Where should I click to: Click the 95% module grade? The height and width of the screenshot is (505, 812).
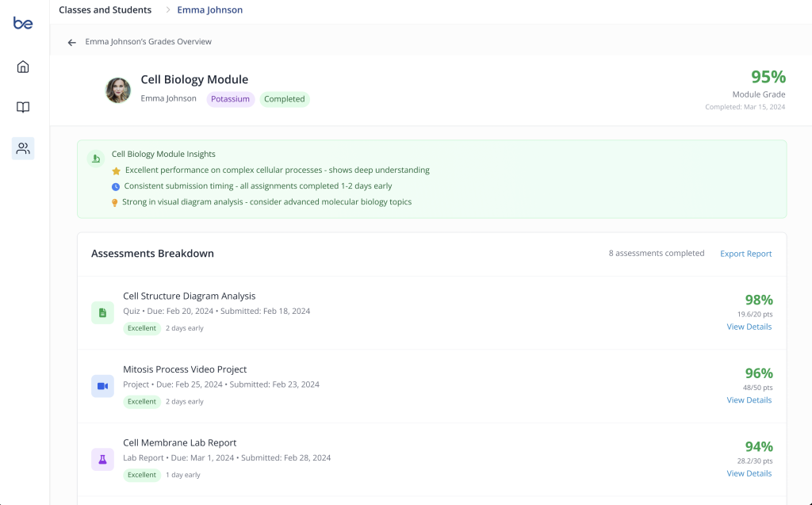coord(768,77)
